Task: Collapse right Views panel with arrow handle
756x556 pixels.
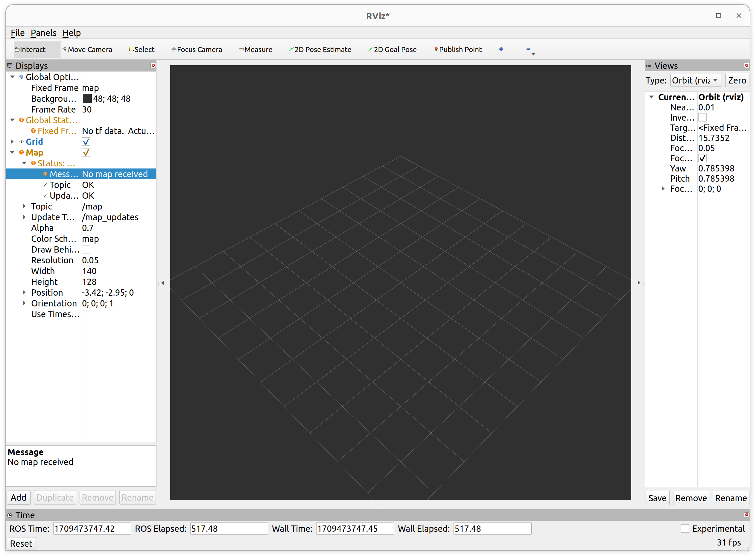Action: [x=639, y=283]
